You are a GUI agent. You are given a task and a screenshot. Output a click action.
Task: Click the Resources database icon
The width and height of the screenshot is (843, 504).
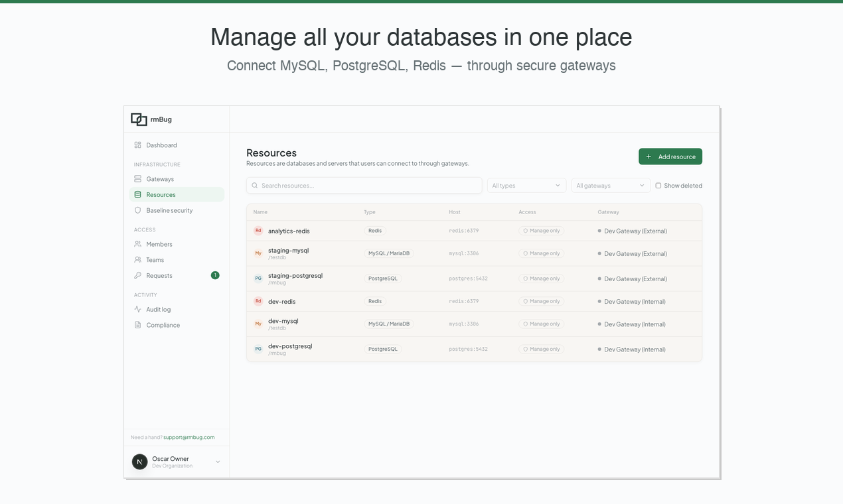coord(137,195)
